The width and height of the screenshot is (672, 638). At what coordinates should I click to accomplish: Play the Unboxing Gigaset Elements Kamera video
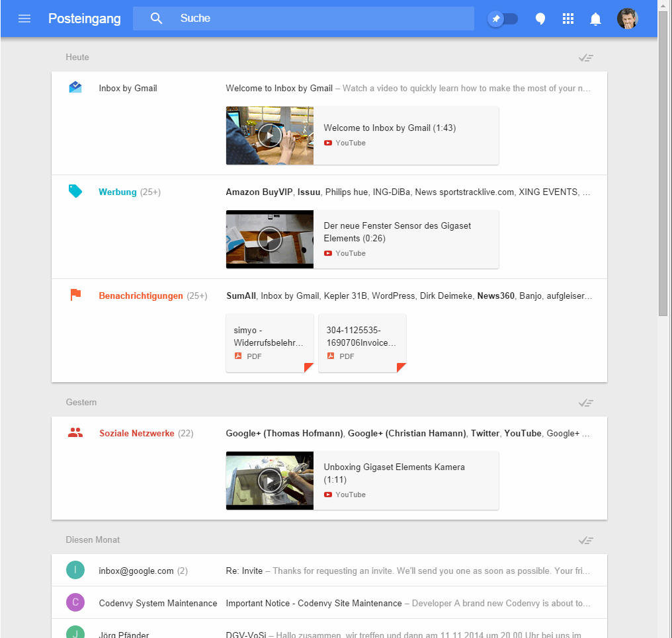click(x=269, y=481)
